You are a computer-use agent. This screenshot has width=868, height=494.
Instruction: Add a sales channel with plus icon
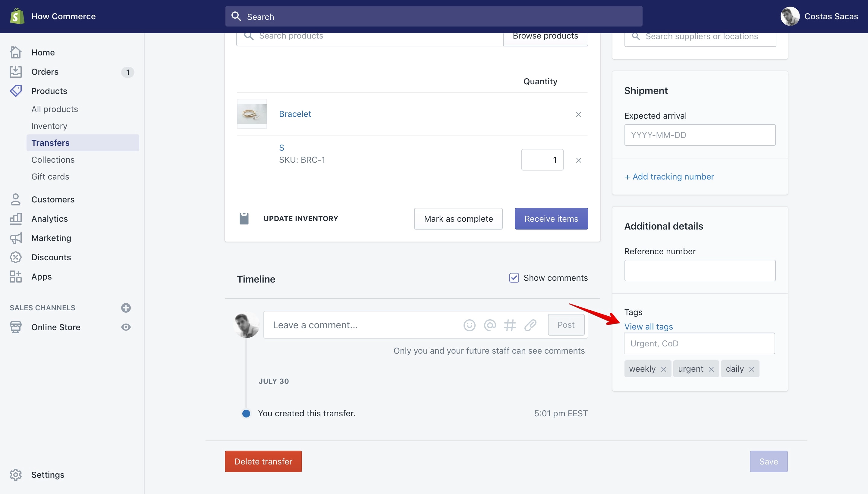click(x=126, y=308)
